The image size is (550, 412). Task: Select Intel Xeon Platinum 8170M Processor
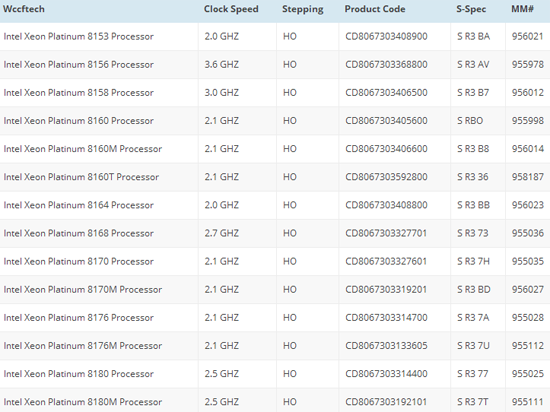(x=83, y=289)
